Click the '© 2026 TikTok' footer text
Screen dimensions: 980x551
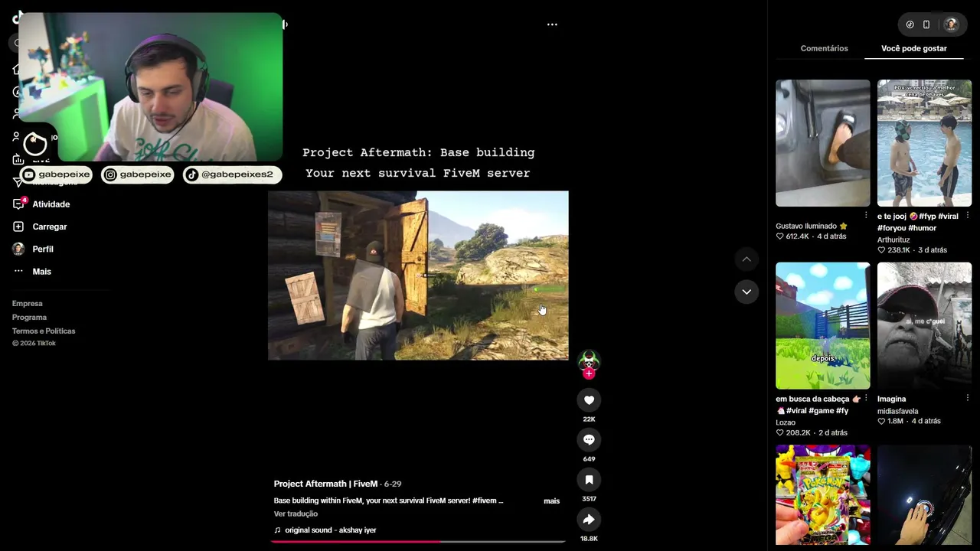click(34, 344)
